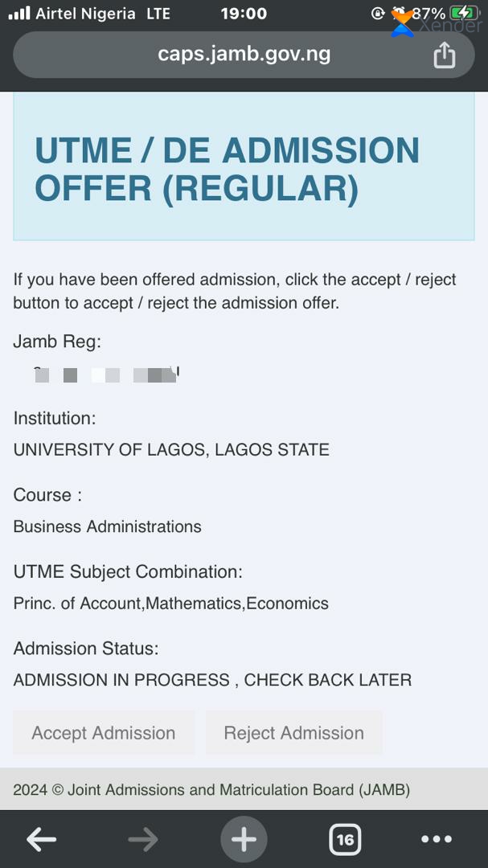This screenshot has width=488, height=868.
Task: Tap the signal strength bars icon
Action: [x=19, y=14]
